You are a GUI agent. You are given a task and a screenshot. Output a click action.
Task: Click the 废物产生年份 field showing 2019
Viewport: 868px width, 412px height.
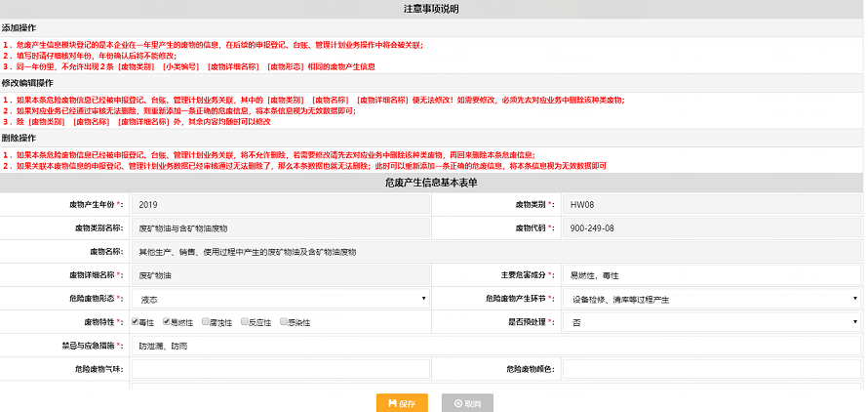[x=281, y=204]
